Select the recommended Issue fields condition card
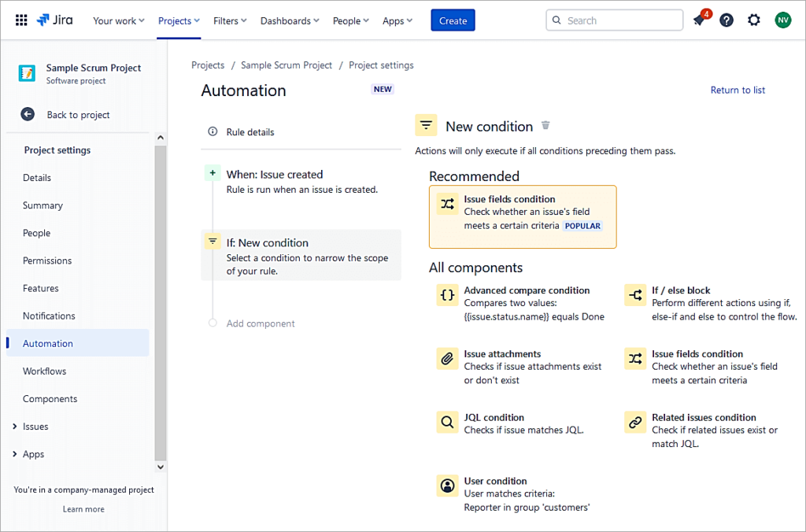806x532 pixels. click(x=523, y=216)
